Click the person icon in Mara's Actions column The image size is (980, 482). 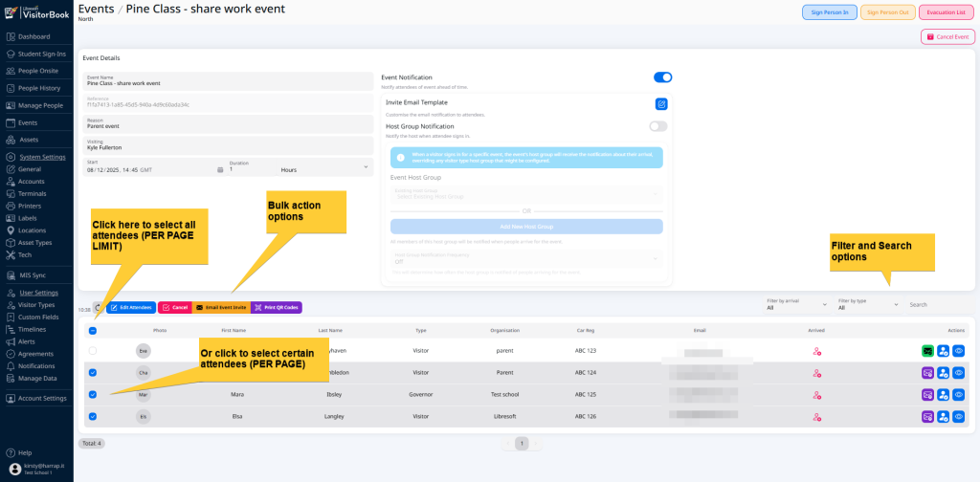pos(943,395)
